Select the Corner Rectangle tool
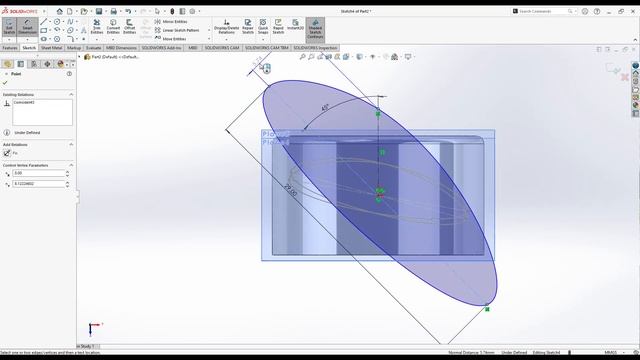The image size is (640, 360). (x=44, y=30)
